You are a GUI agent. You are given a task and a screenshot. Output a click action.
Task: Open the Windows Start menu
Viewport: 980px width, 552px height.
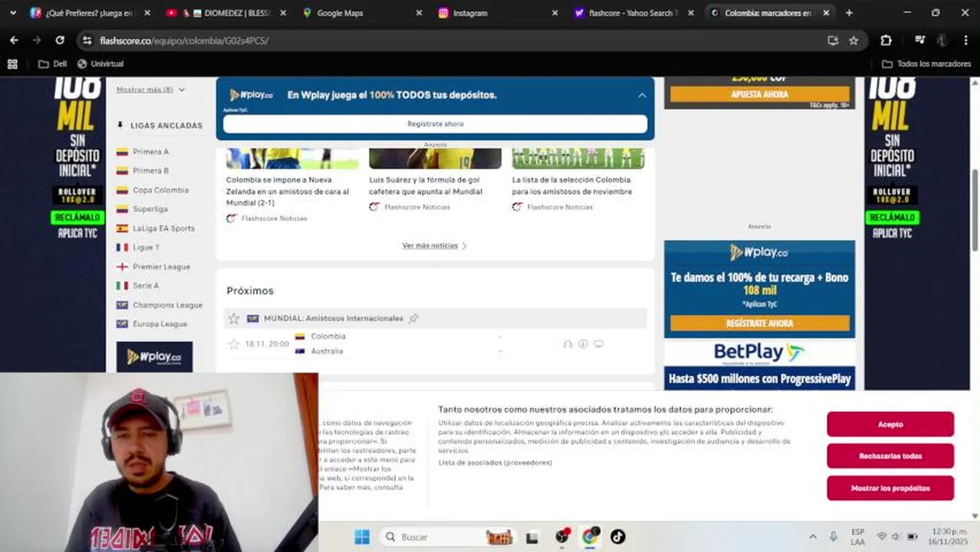tap(362, 537)
